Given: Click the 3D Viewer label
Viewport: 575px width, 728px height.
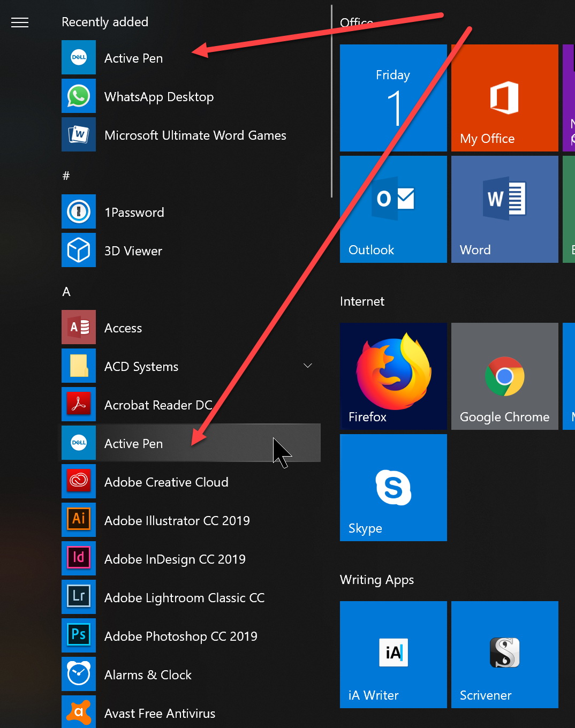Looking at the screenshot, I should 133,251.
